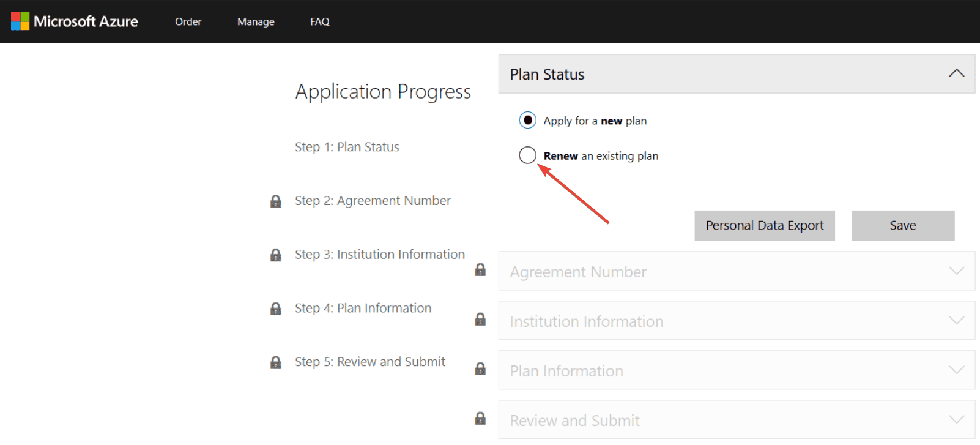Expand the Plan Information section chevron
This screenshot has width=980, height=445.
click(x=956, y=370)
